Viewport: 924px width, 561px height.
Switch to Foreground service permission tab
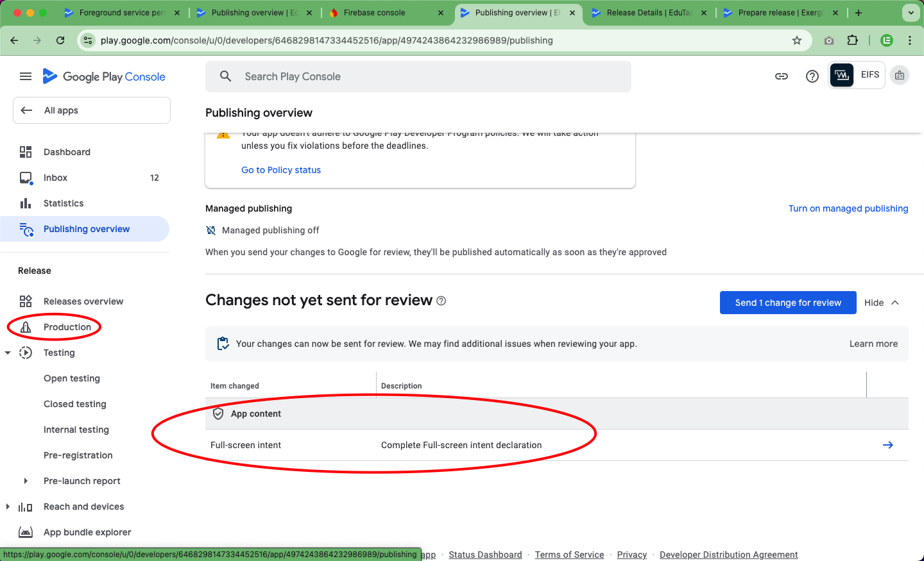point(122,13)
